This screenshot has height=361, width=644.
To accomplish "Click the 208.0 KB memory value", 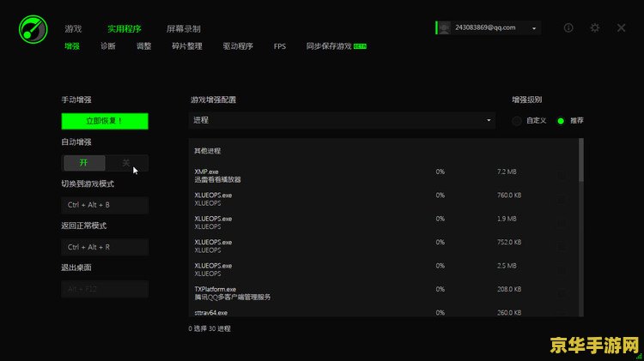I will tap(509, 289).
